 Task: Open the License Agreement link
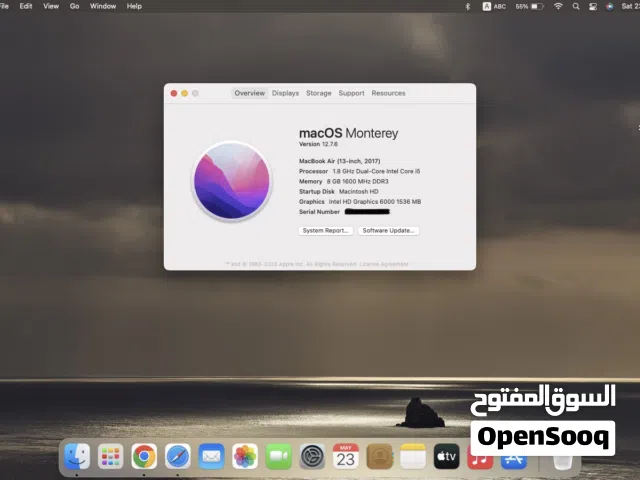pyautogui.click(x=384, y=264)
